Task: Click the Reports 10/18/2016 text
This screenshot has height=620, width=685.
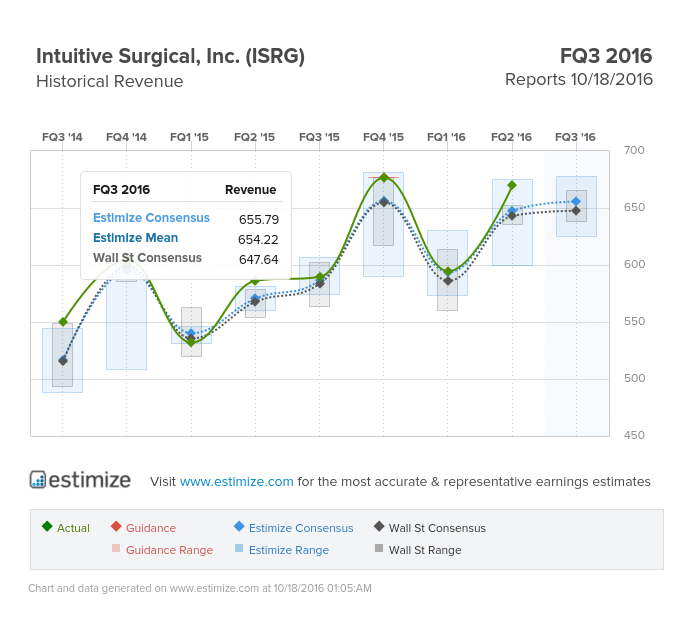Action: coord(579,80)
